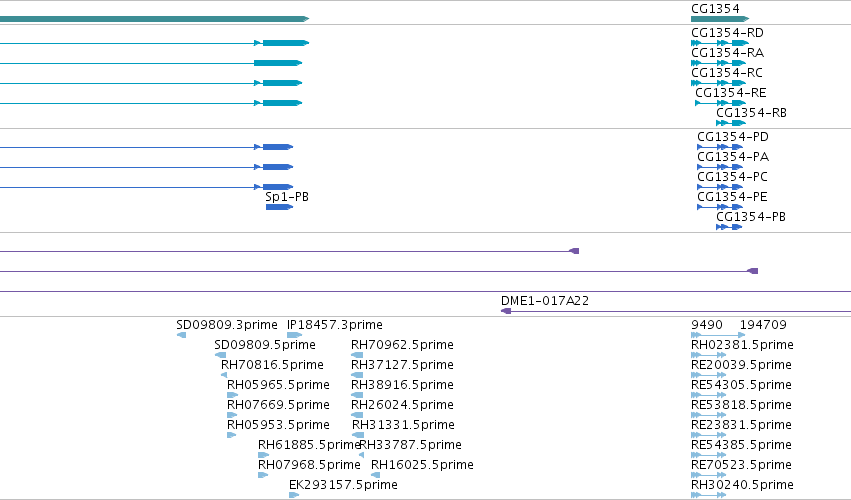This screenshot has width=851, height=500.
Task: Select EST RH02381.5prime
Action: coord(742,345)
